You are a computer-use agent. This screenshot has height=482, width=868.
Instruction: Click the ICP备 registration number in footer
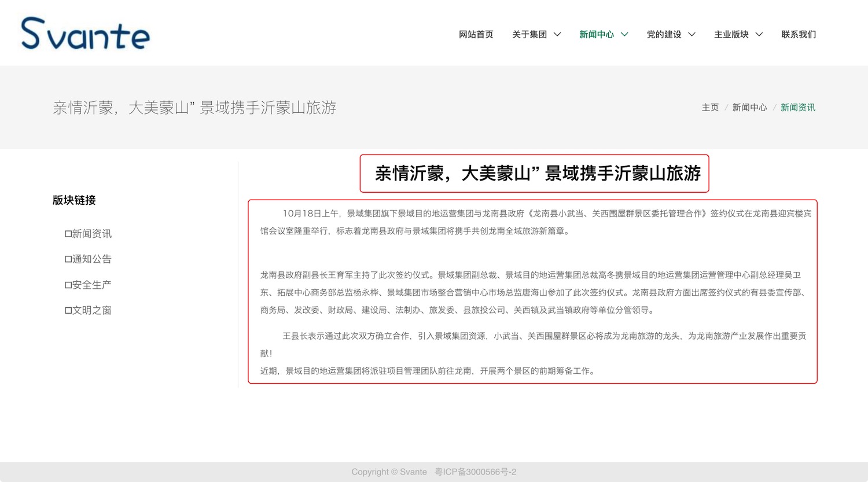click(x=475, y=472)
